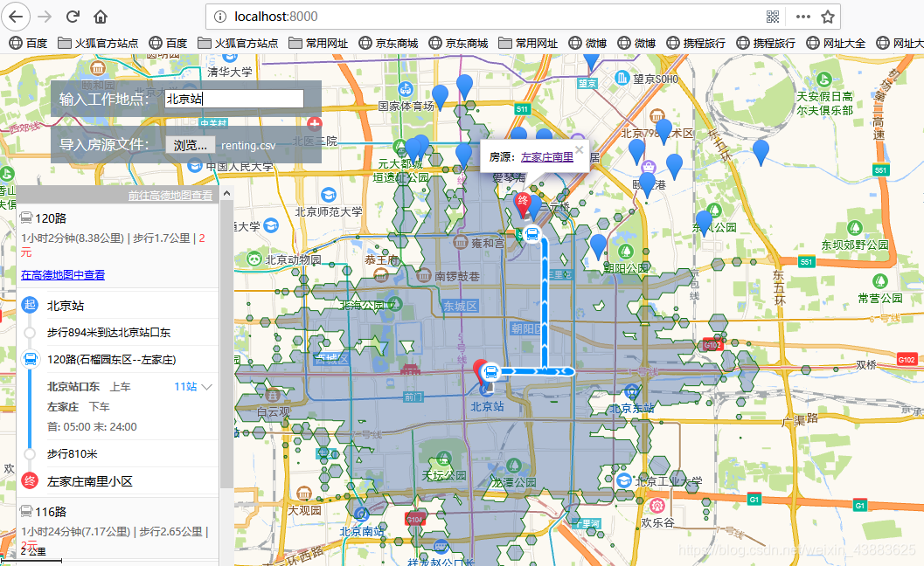Open 左家庄南里 listing link in popup
Image resolution: width=924 pixels, height=566 pixels.
(x=547, y=156)
